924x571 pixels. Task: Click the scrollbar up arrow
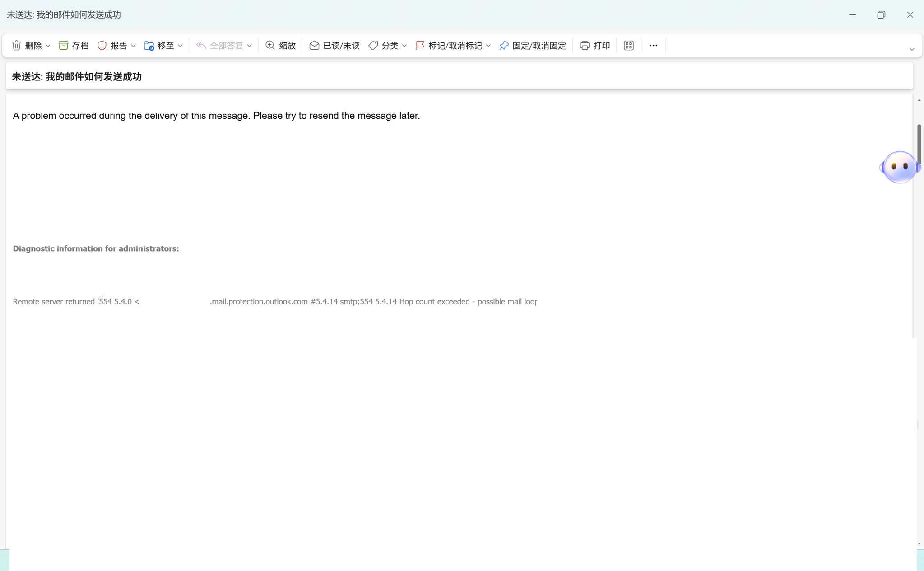coord(919,100)
